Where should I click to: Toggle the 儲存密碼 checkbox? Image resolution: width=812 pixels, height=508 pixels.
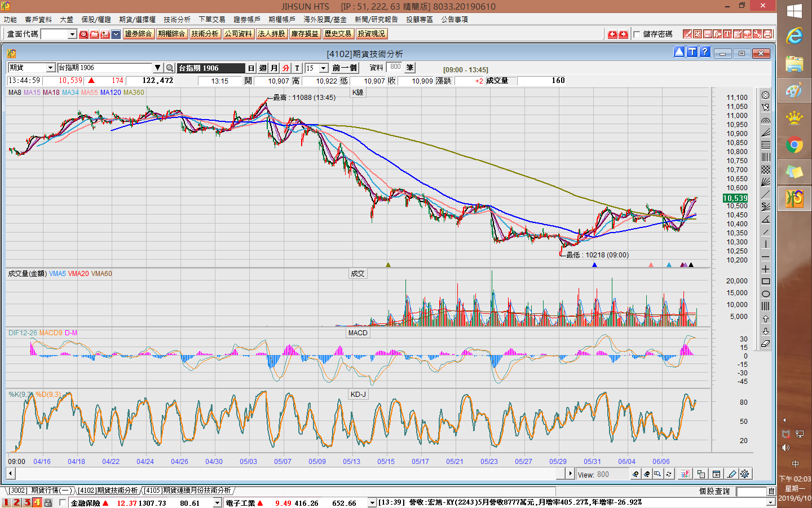637,34
